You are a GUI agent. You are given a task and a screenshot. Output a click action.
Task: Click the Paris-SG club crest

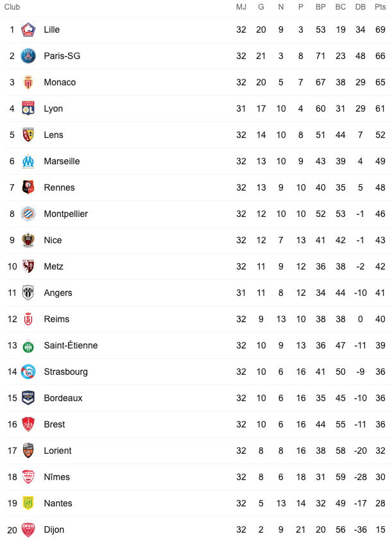(28, 56)
